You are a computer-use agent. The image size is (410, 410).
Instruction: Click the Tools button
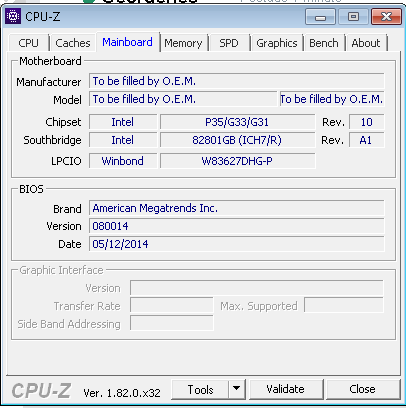coord(200,389)
